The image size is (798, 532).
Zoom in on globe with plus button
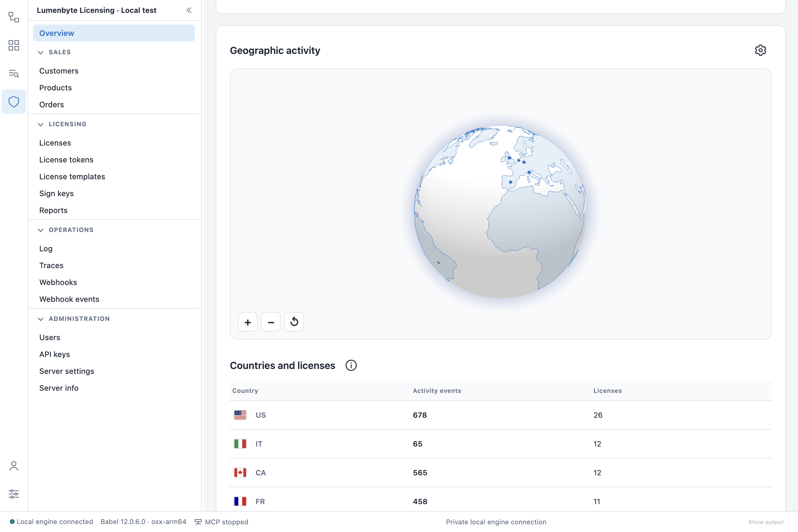(248, 322)
